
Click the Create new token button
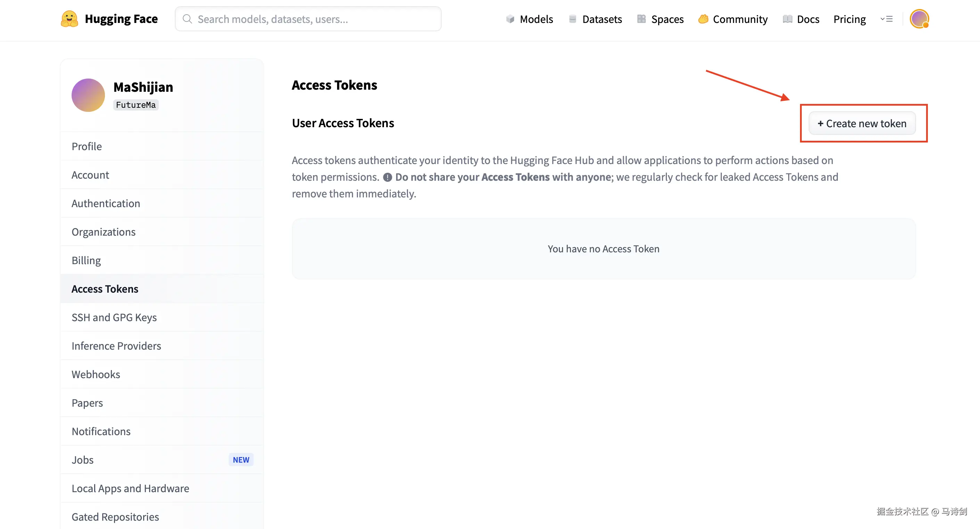tap(862, 123)
